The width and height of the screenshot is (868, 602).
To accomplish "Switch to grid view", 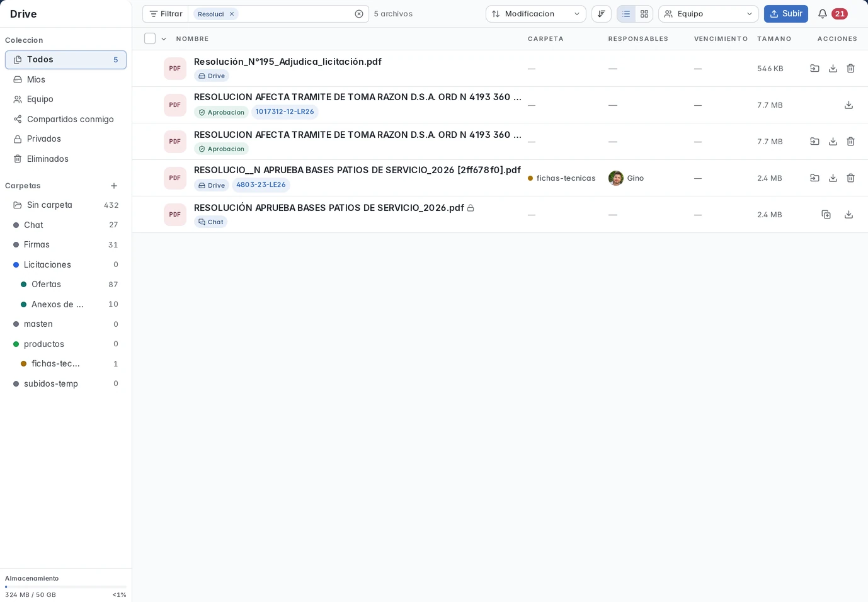I will pyautogui.click(x=644, y=14).
